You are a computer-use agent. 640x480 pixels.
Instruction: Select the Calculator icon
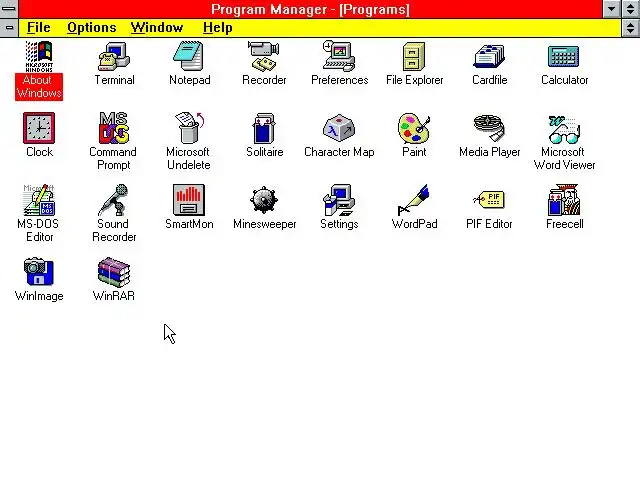coord(564,56)
